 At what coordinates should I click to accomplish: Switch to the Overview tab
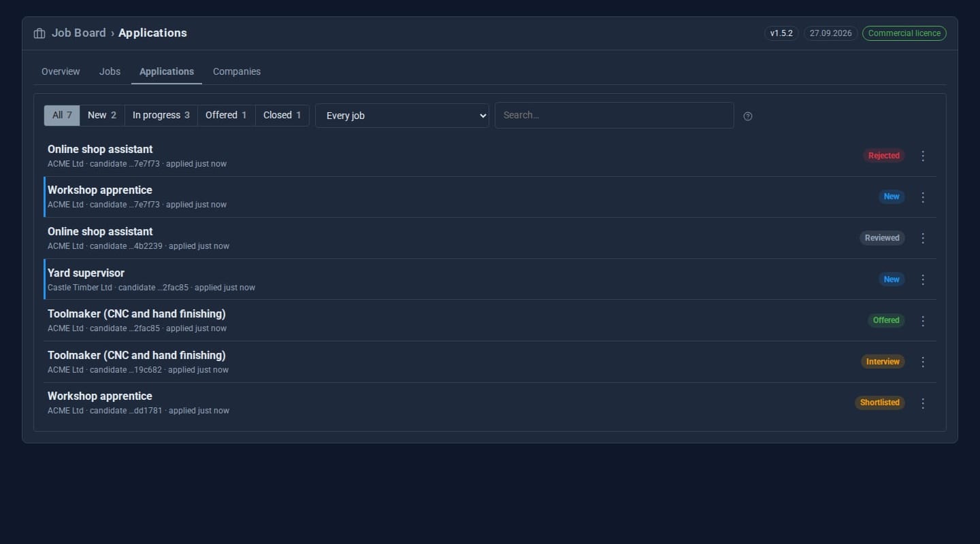61,71
